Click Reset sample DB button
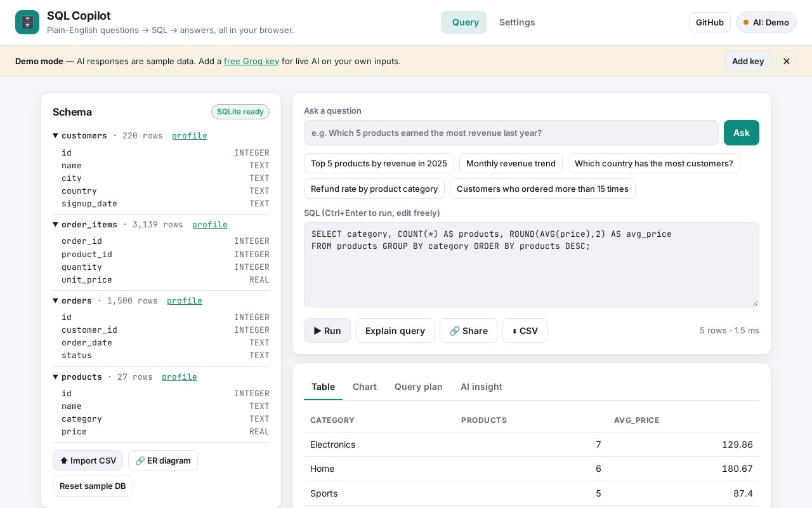Viewport: 812px width, 508px height. (93, 486)
